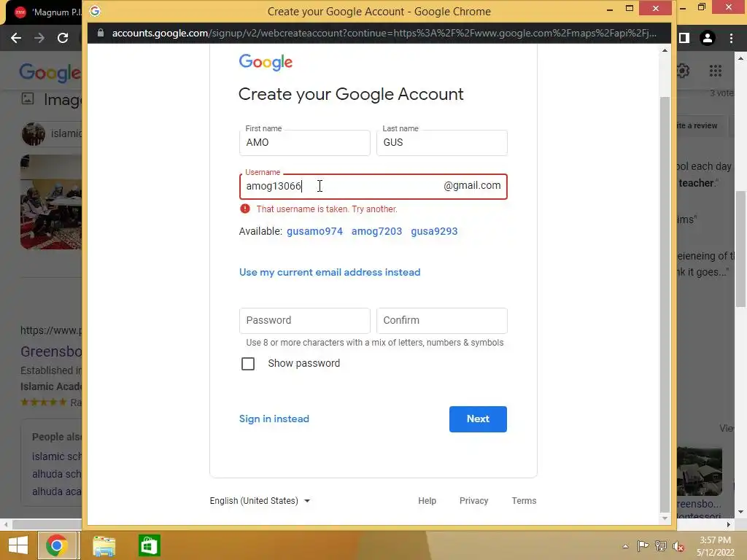Open the Help link in footer
Viewport: 747px width, 560px height.
pyautogui.click(x=427, y=500)
